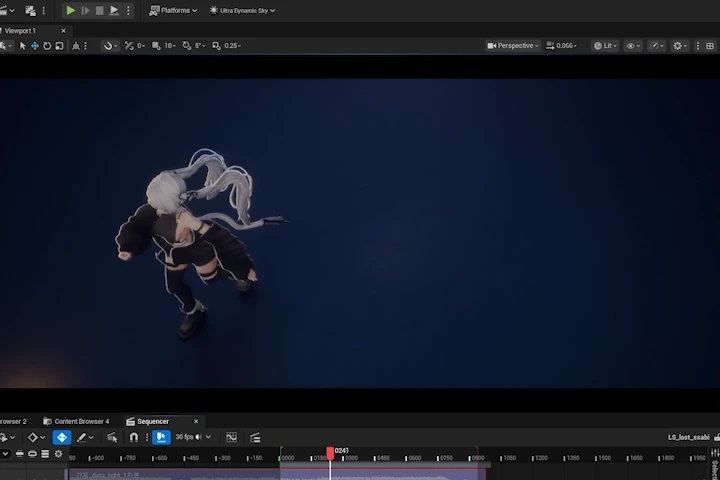Close the Sequencer tab
The image size is (720, 480).
pos(196,421)
